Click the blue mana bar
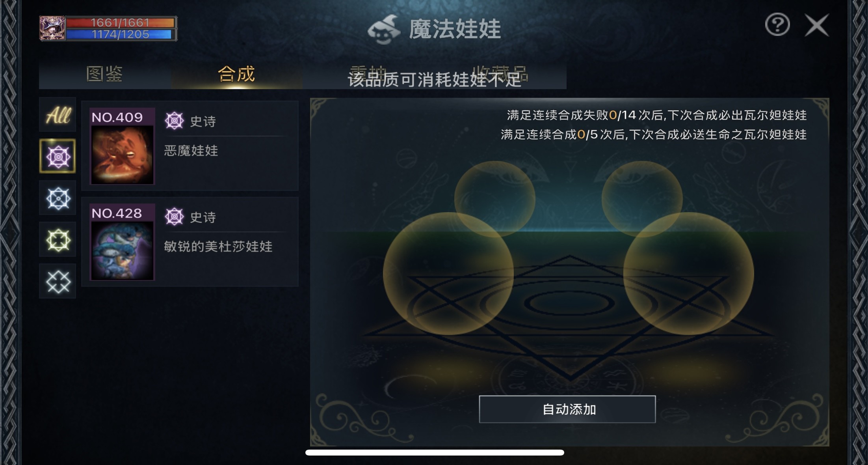Viewport: 868px width, 465px height. pos(121,34)
